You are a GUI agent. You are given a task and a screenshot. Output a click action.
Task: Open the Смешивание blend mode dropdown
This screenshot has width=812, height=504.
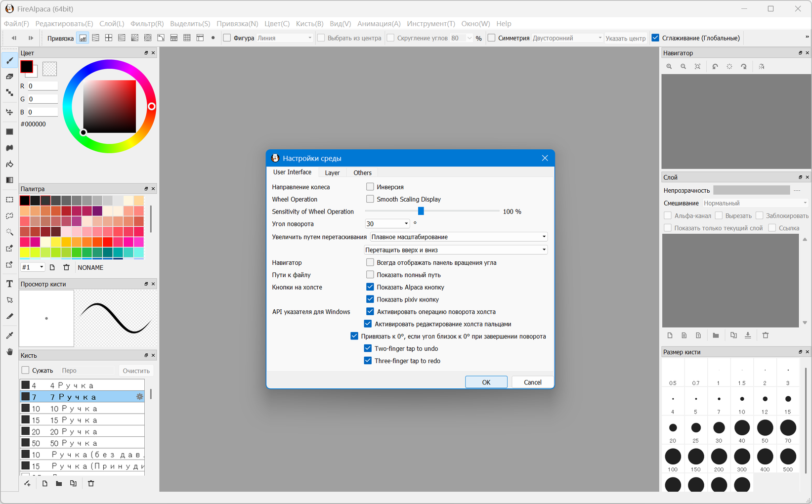[755, 203]
